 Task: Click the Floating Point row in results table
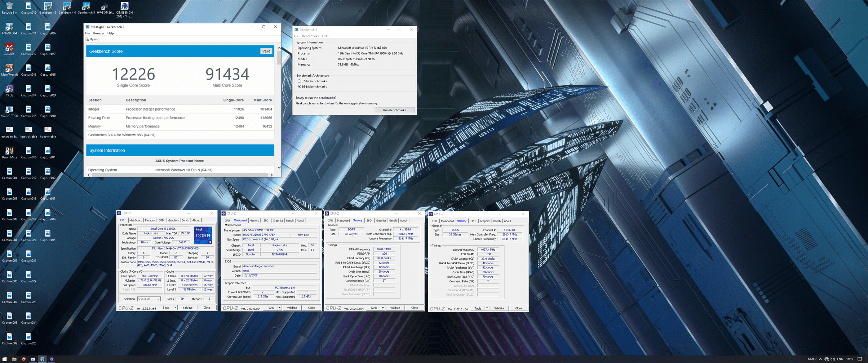180,118
